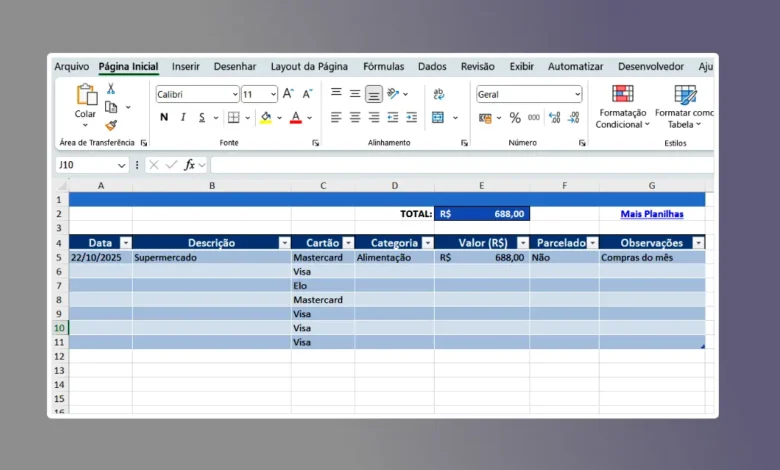Align text right
This screenshot has height=470, width=780.
click(x=374, y=117)
